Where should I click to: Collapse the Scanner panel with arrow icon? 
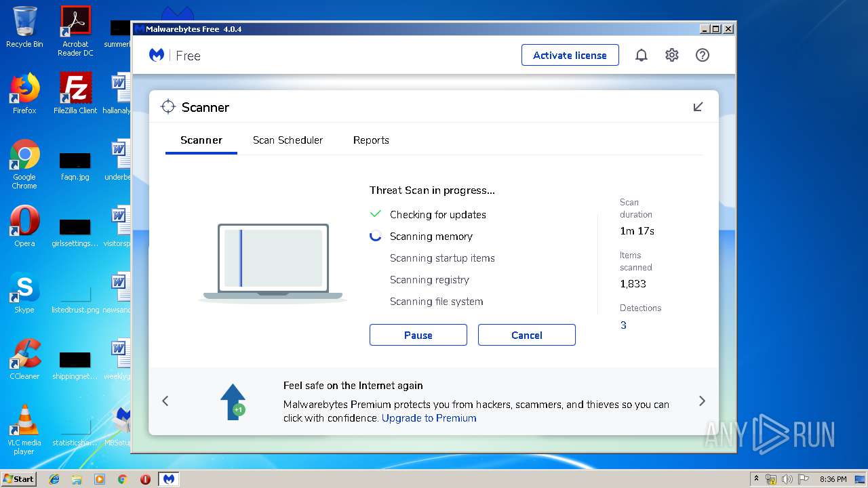[x=698, y=107]
